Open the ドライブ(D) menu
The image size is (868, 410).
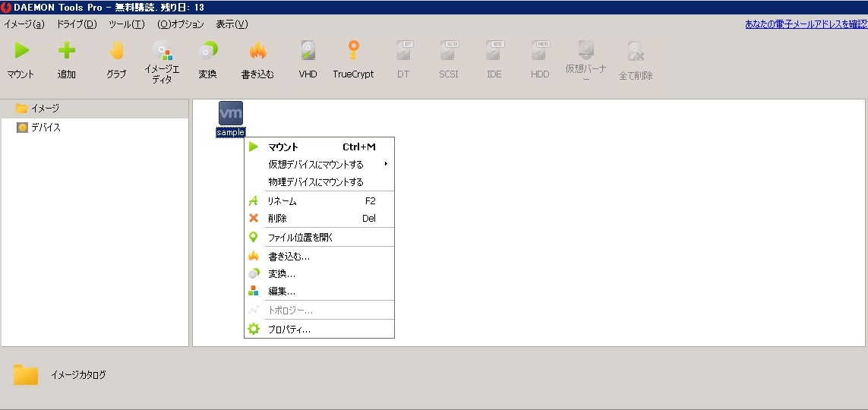click(x=77, y=24)
